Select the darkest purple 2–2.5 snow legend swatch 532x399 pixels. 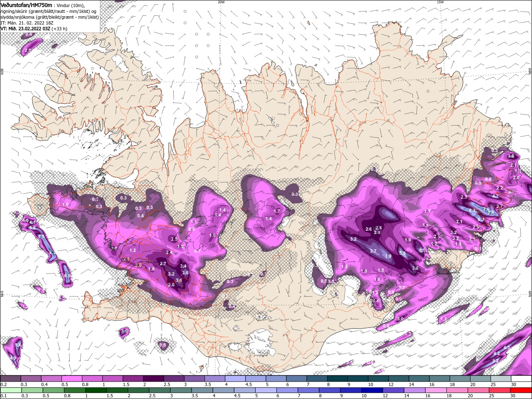coord(153,379)
